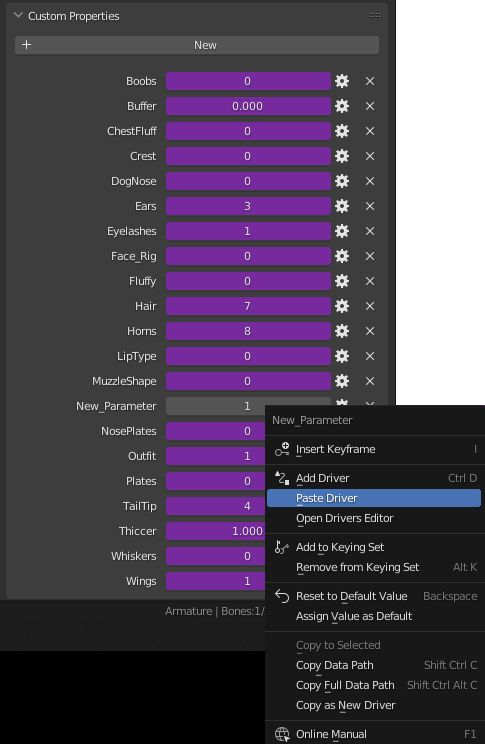Remove the Eyelashes custom property
The width and height of the screenshot is (485, 744).
(x=370, y=231)
